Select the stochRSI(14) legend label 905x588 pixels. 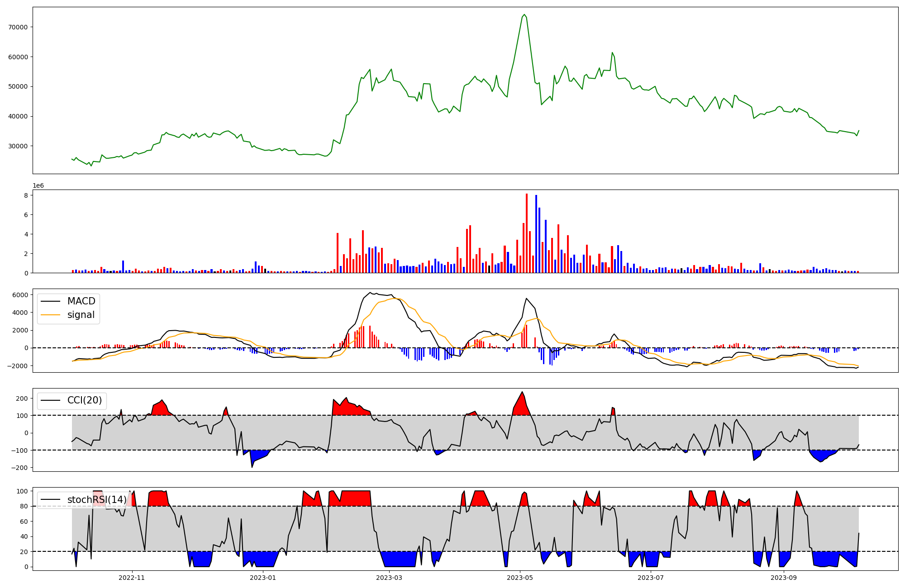97,499
